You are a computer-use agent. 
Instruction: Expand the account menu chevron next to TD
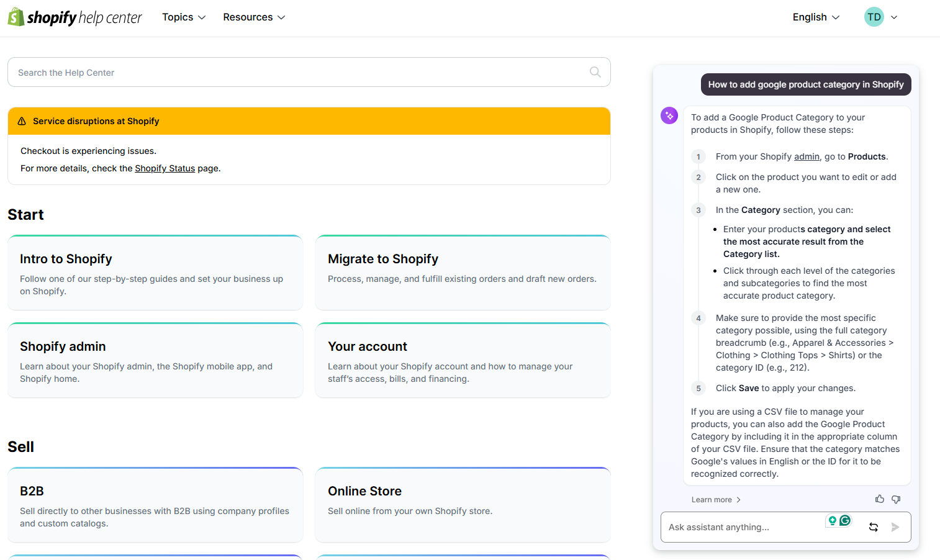(x=894, y=17)
